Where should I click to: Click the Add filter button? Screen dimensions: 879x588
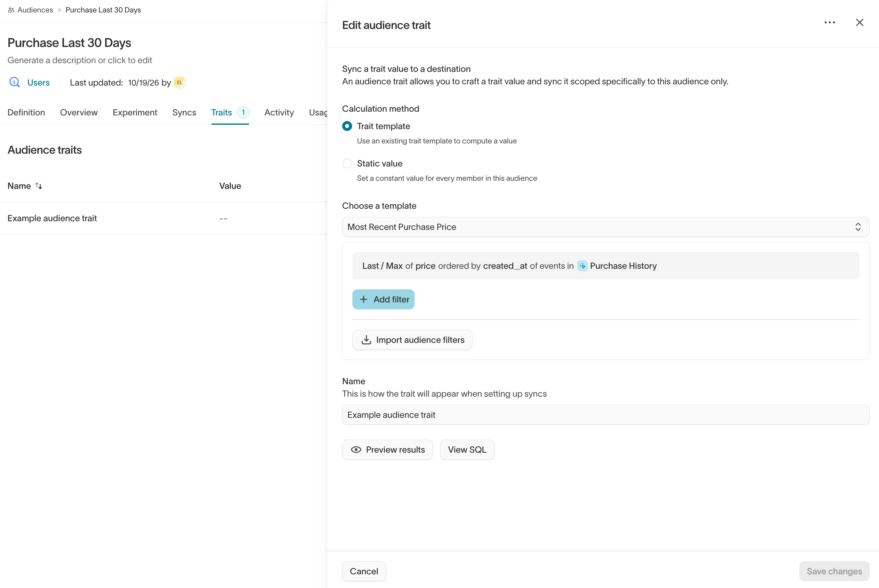[x=383, y=299]
